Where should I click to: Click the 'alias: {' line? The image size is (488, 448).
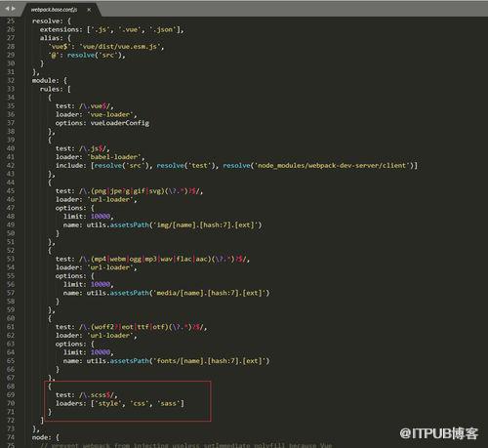[x=55, y=38]
